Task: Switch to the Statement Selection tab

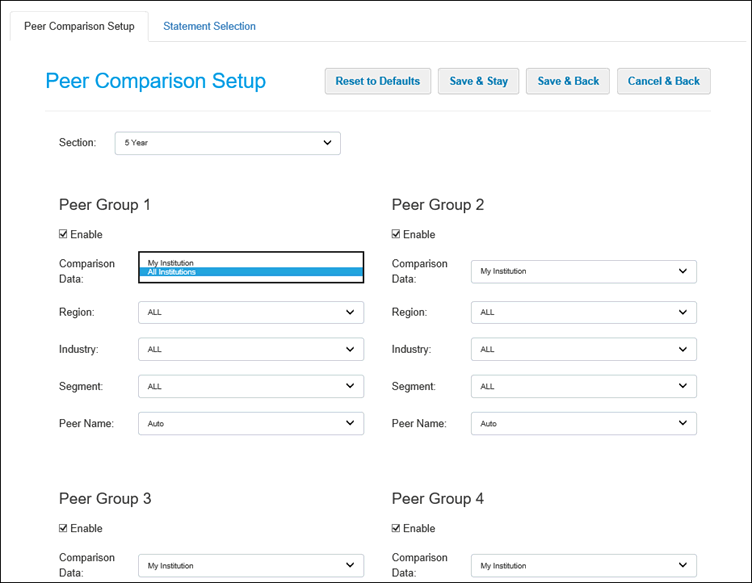Action: point(209,26)
